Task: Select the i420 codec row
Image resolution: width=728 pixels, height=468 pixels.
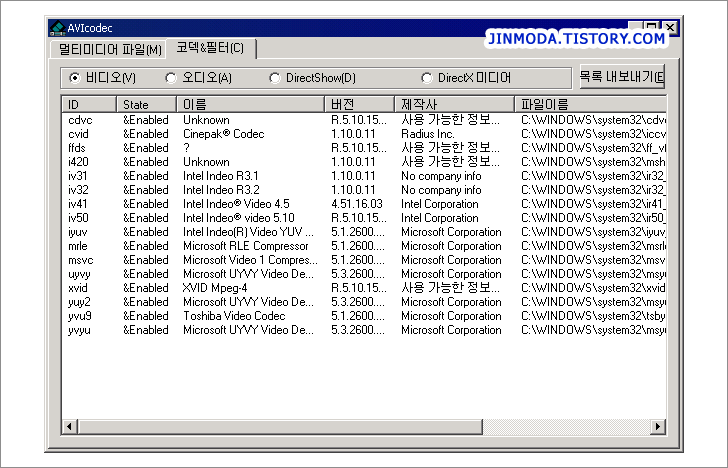Action: [x=364, y=162]
